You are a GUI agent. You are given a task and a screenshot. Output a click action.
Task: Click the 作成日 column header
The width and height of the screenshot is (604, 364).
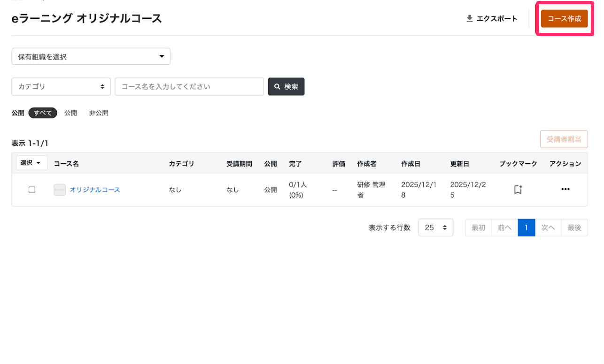(x=411, y=164)
